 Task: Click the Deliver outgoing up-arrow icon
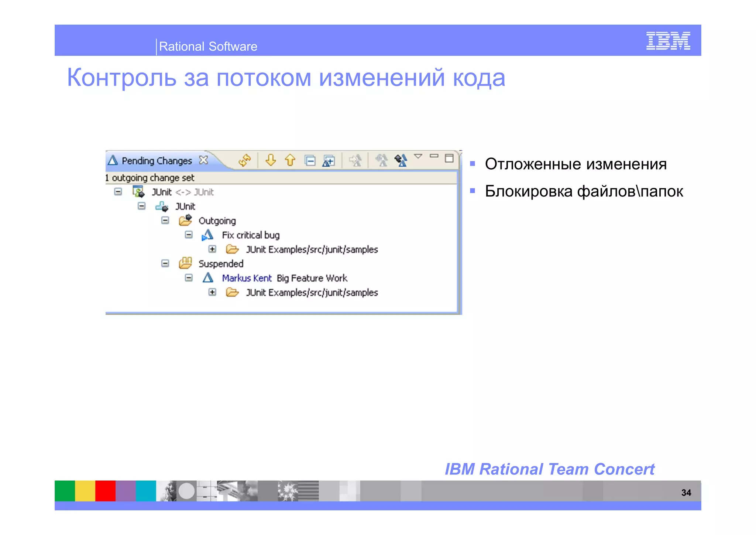tap(290, 160)
